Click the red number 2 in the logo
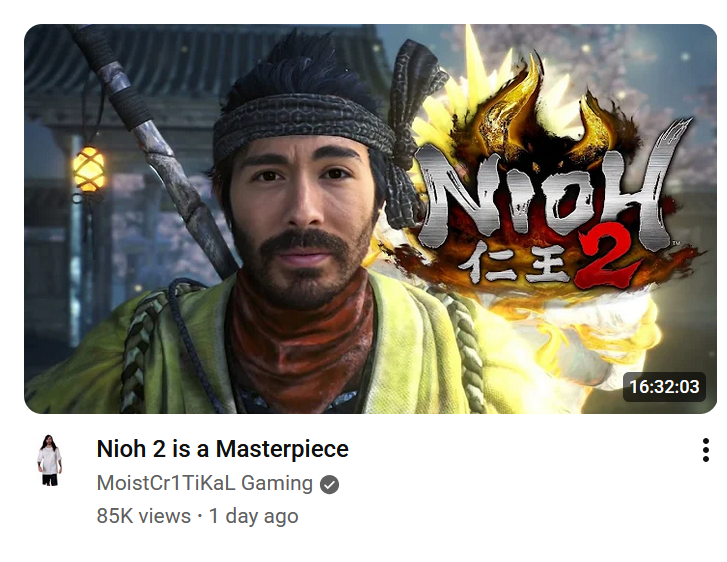The image size is (727, 562). coord(606,260)
